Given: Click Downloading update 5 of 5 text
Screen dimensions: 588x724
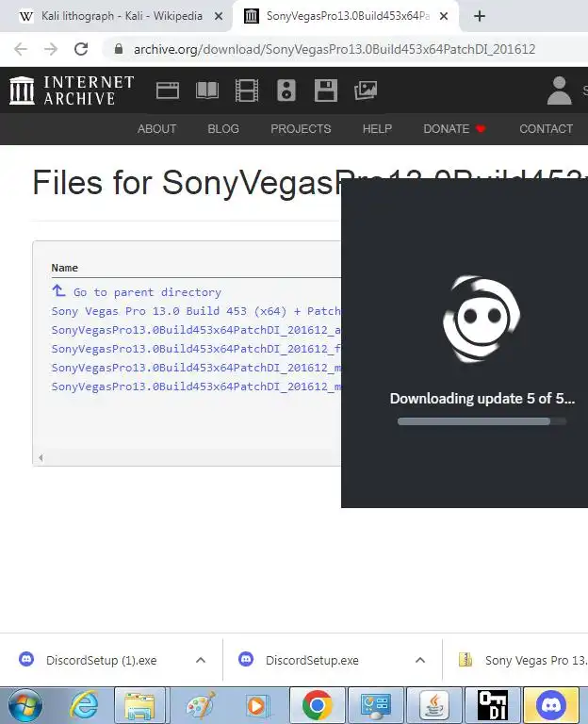Looking at the screenshot, I should pos(482,399).
